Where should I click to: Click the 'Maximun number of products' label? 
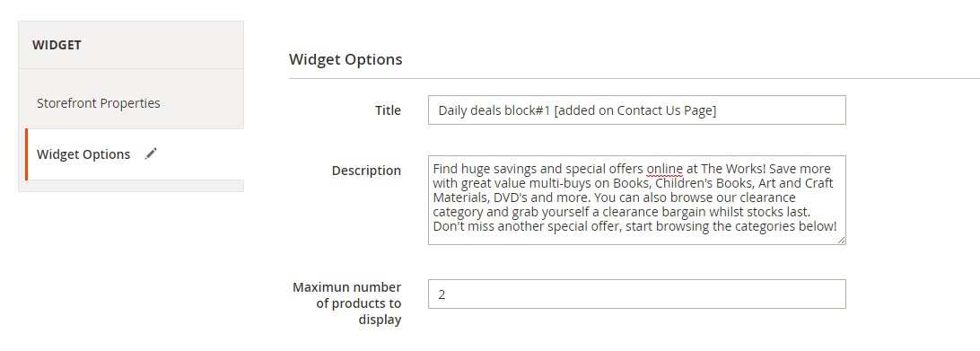click(x=347, y=303)
